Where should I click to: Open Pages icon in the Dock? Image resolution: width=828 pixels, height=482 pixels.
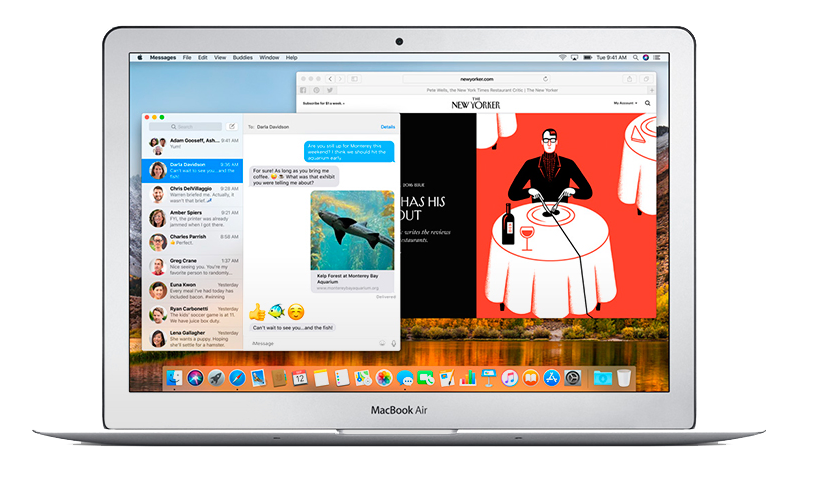pyautogui.click(x=447, y=378)
